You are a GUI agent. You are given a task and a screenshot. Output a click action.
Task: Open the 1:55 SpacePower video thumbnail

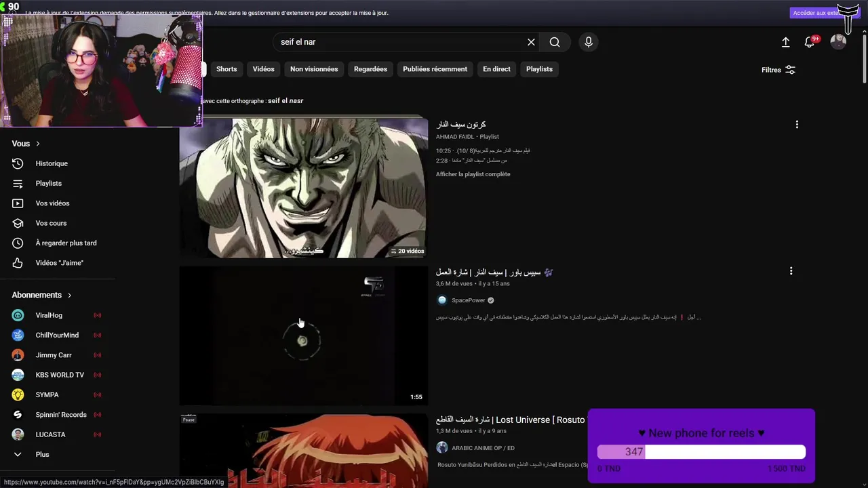coord(304,335)
